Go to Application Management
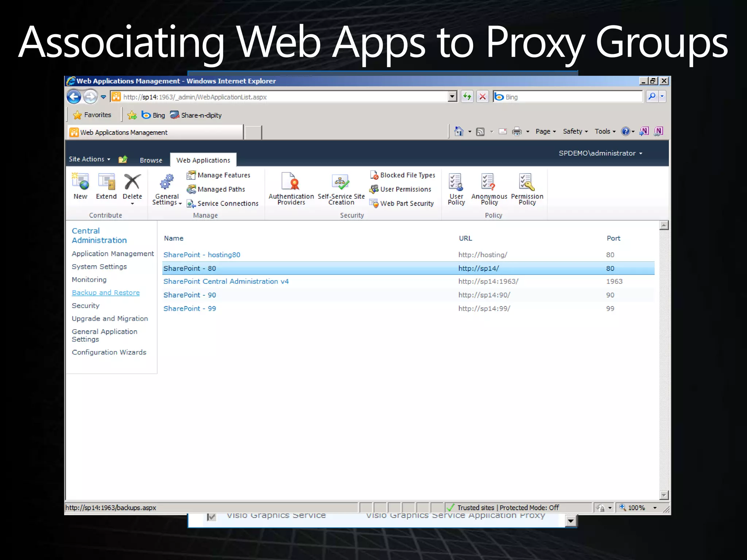Image resolution: width=747 pixels, height=560 pixels. tap(113, 254)
